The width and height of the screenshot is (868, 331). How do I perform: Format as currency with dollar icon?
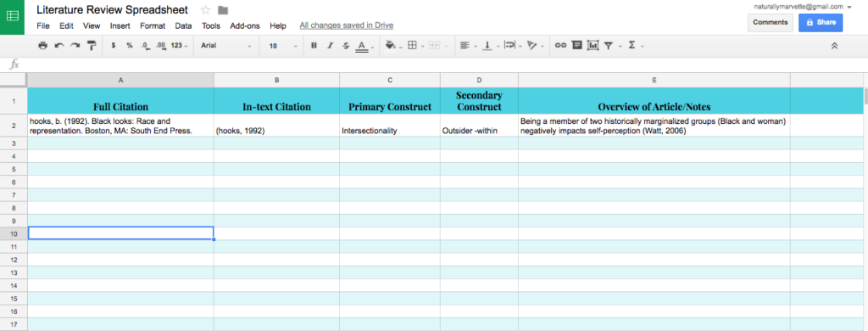pos(114,46)
